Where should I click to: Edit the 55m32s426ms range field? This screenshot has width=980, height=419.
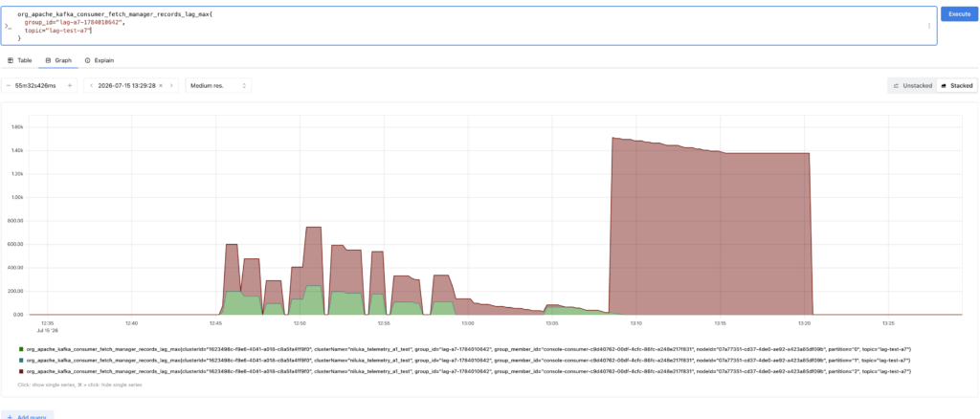click(35, 85)
